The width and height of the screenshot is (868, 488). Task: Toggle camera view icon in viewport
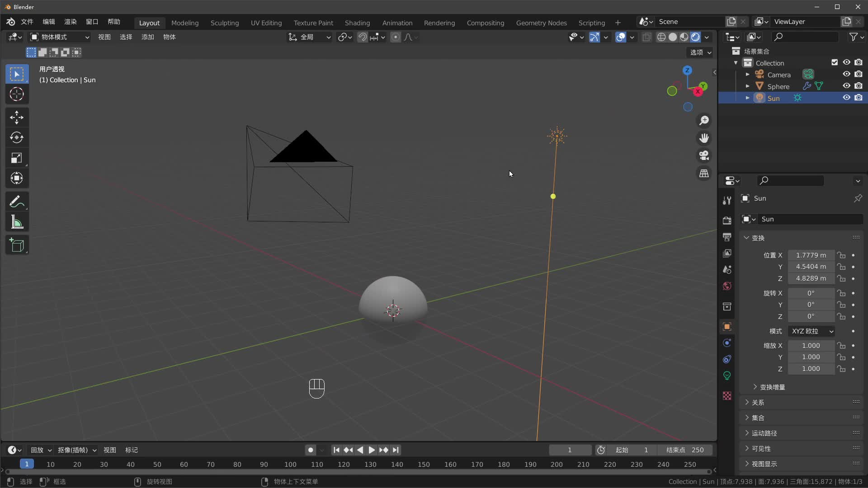click(704, 156)
